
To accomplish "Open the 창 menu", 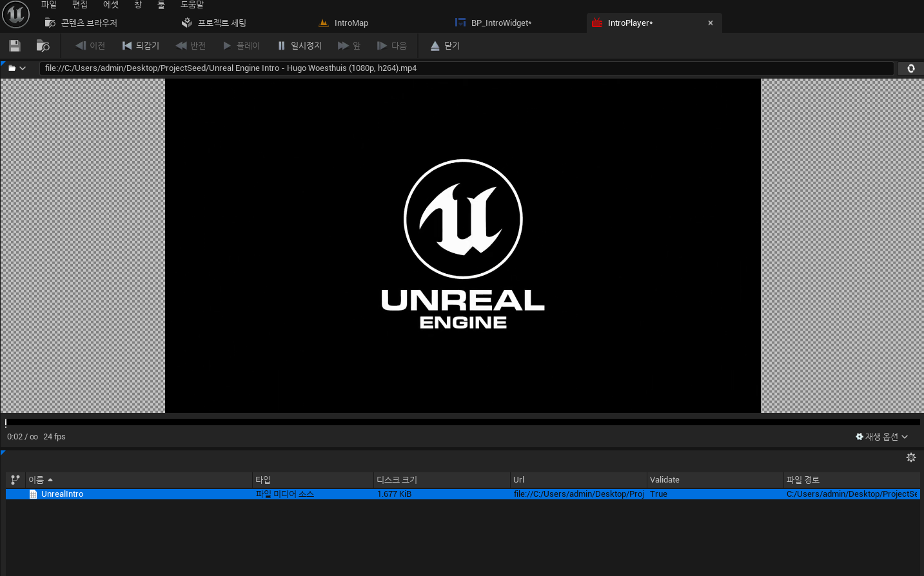I will [138, 5].
